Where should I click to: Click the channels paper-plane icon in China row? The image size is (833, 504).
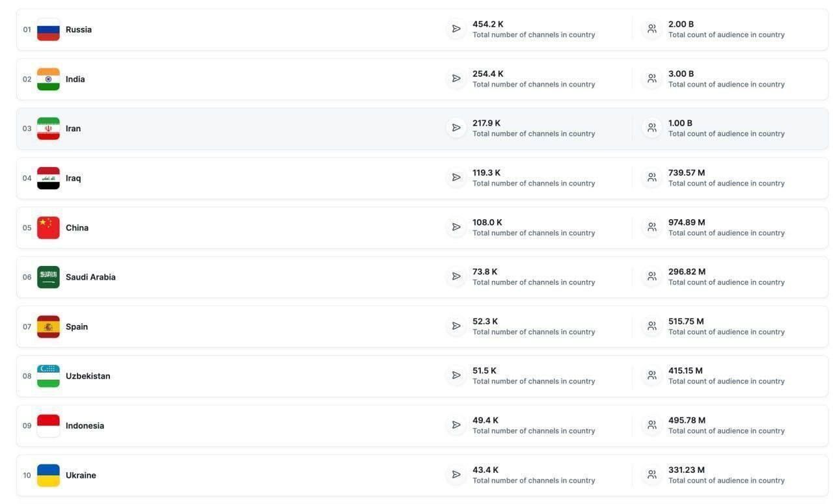(x=456, y=227)
